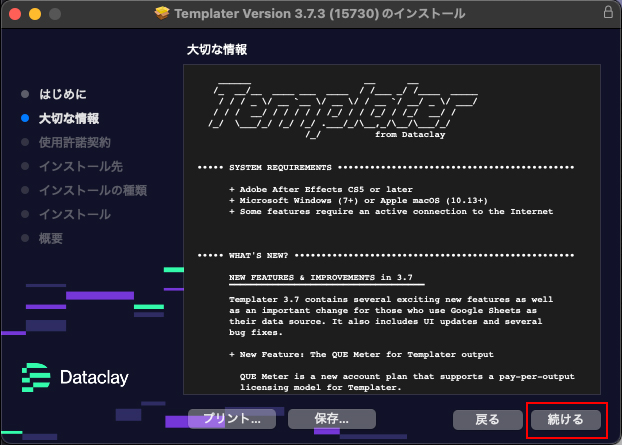Screen dimensions: 622x445
Task: Click the lock icon in the title bar
Action: coord(607,13)
